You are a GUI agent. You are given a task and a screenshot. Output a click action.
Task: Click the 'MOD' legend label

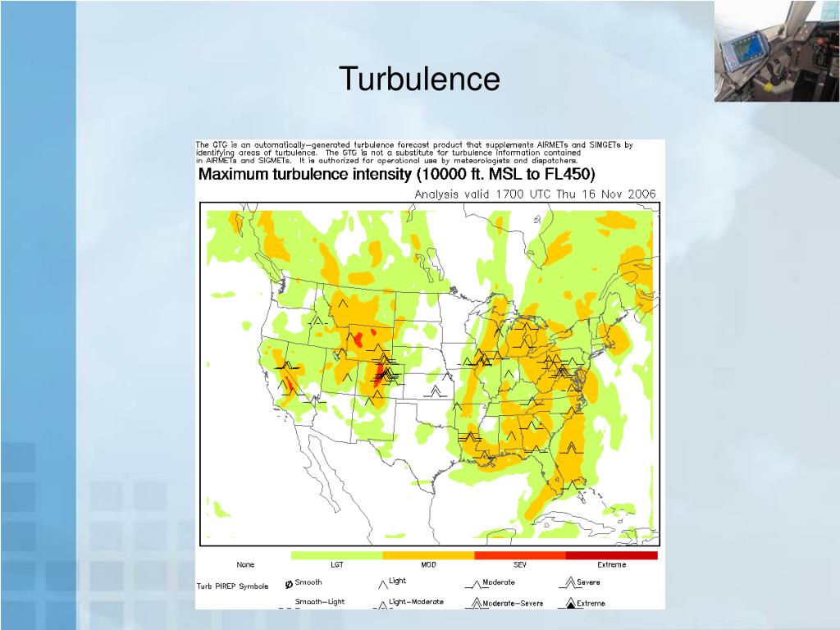point(428,564)
